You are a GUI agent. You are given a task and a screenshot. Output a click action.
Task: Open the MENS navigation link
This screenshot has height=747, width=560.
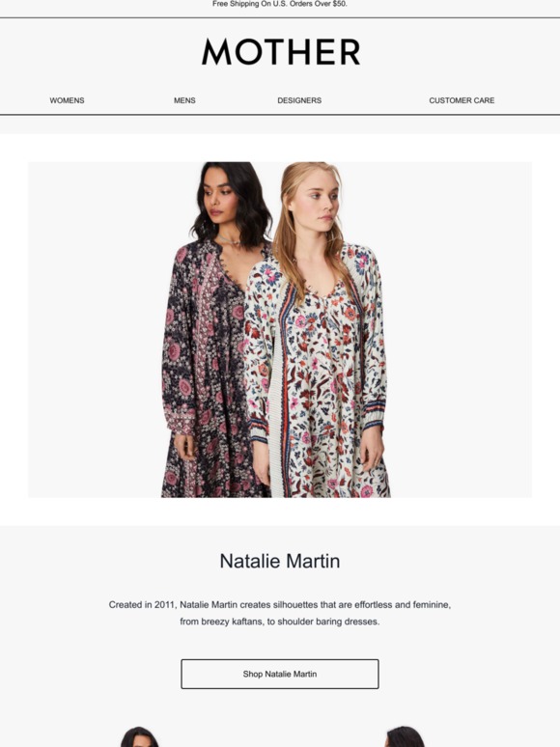(x=184, y=100)
